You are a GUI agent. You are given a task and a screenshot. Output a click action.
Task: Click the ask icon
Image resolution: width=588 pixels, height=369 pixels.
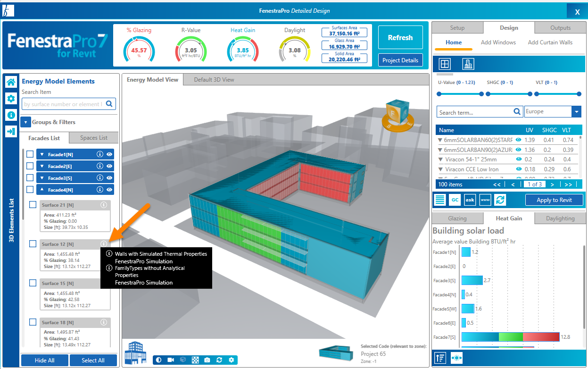pyautogui.click(x=470, y=200)
